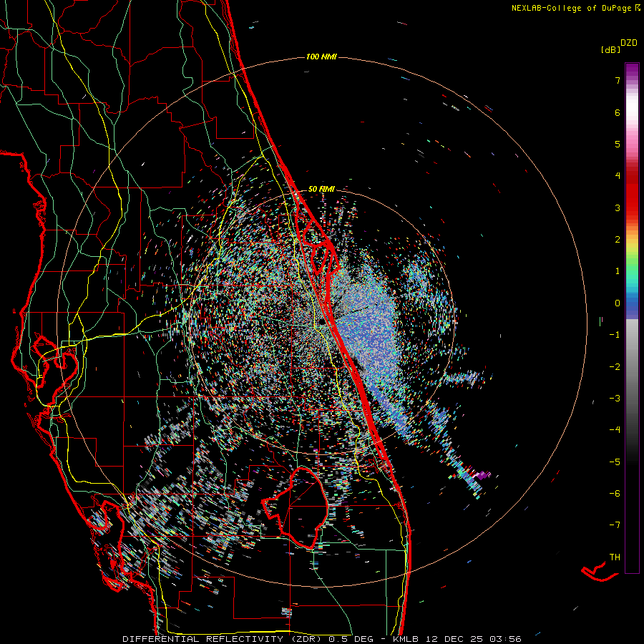Click the color scale value 5

coord(618,144)
